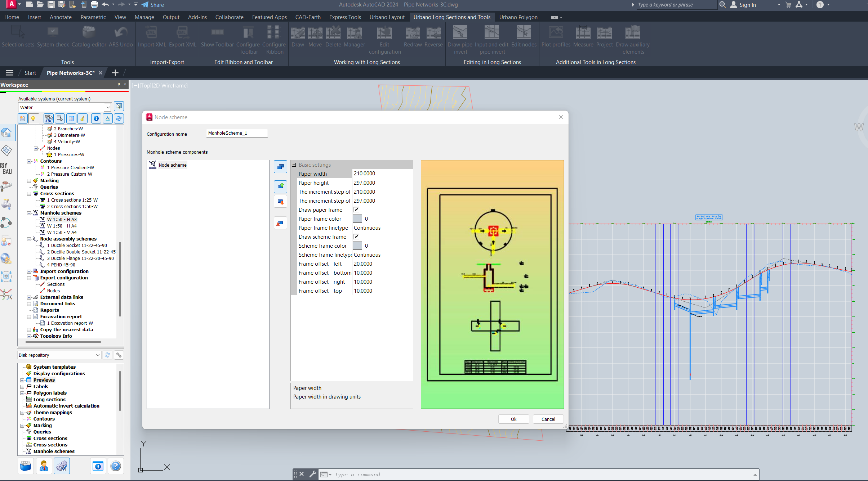Click the Paper frame color swatch
The height and width of the screenshot is (481, 868).
coord(357,219)
